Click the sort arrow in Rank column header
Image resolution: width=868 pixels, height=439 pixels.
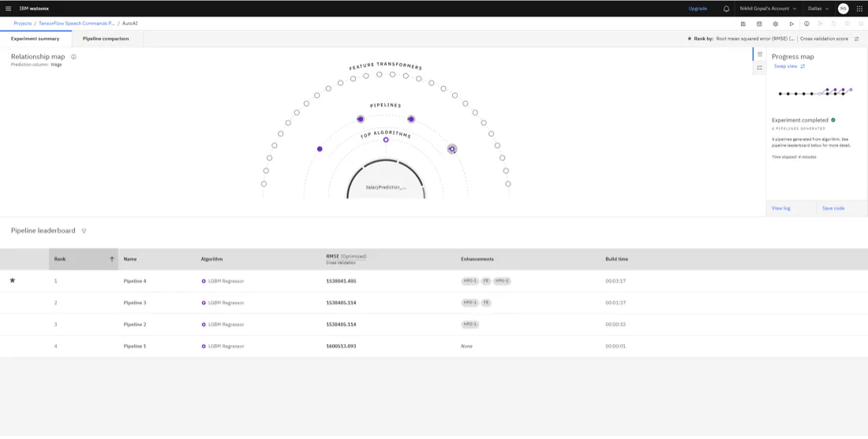[x=112, y=258]
